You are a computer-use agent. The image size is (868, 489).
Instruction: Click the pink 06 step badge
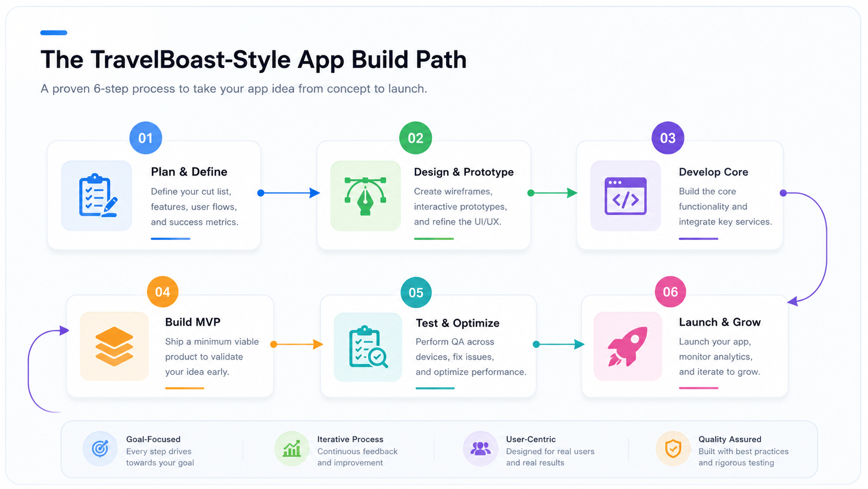pos(670,292)
